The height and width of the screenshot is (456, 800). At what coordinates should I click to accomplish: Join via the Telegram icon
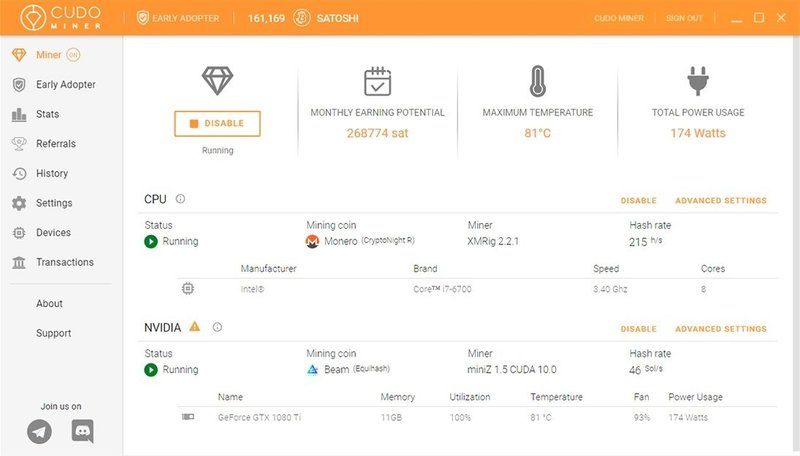pyautogui.click(x=39, y=432)
